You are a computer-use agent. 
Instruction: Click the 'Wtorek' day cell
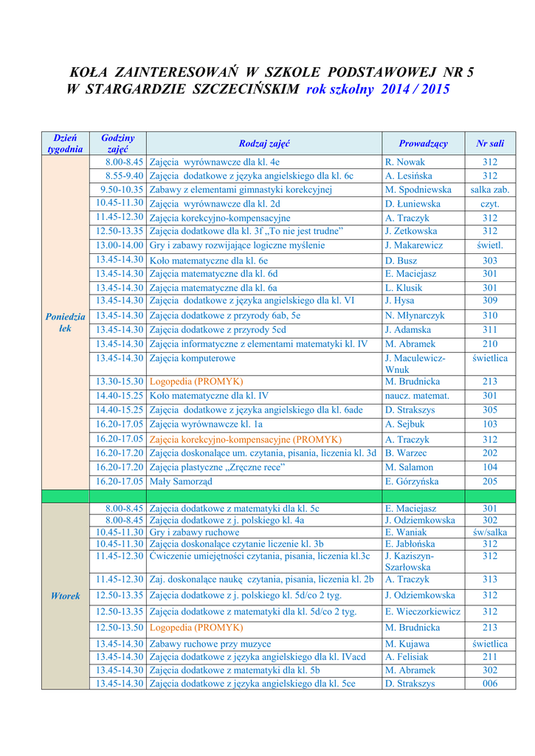tap(65, 596)
